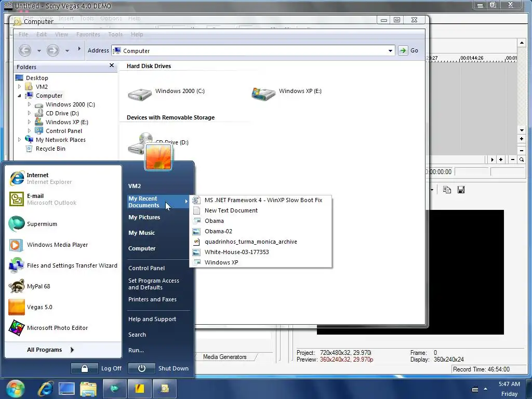Start Vegas 5.0 from Start menu
The image size is (532, 399).
click(63, 307)
